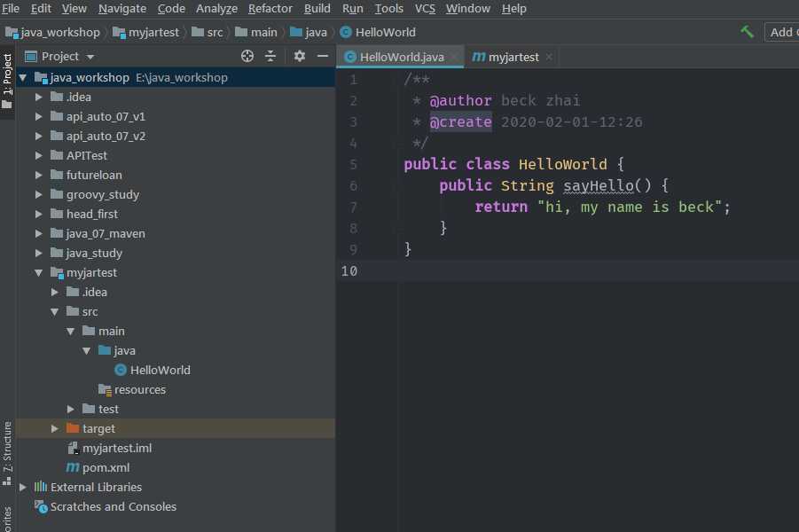Expand the java_07_maven folder
This screenshot has width=799, height=532.
[x=39, y=233]
